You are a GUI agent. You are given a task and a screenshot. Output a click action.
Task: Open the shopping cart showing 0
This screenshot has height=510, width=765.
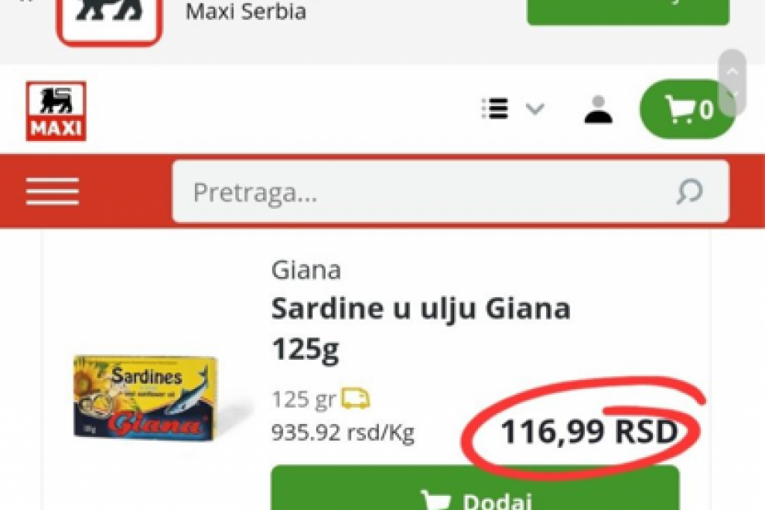point(688,109)
